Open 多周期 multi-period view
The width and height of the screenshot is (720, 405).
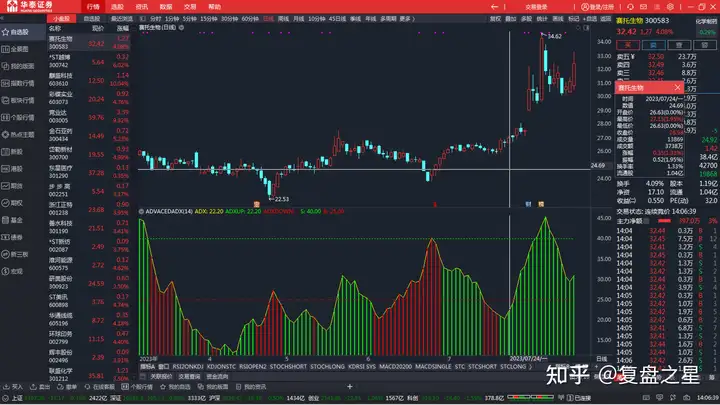pyautogui.click(x=388, y=19)
